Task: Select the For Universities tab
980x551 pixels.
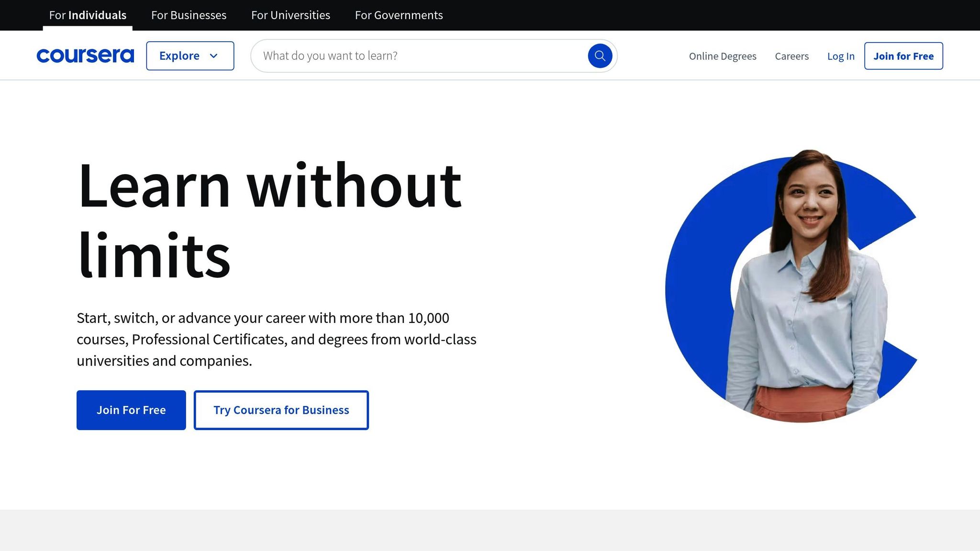Action: (x=290, y=15)
